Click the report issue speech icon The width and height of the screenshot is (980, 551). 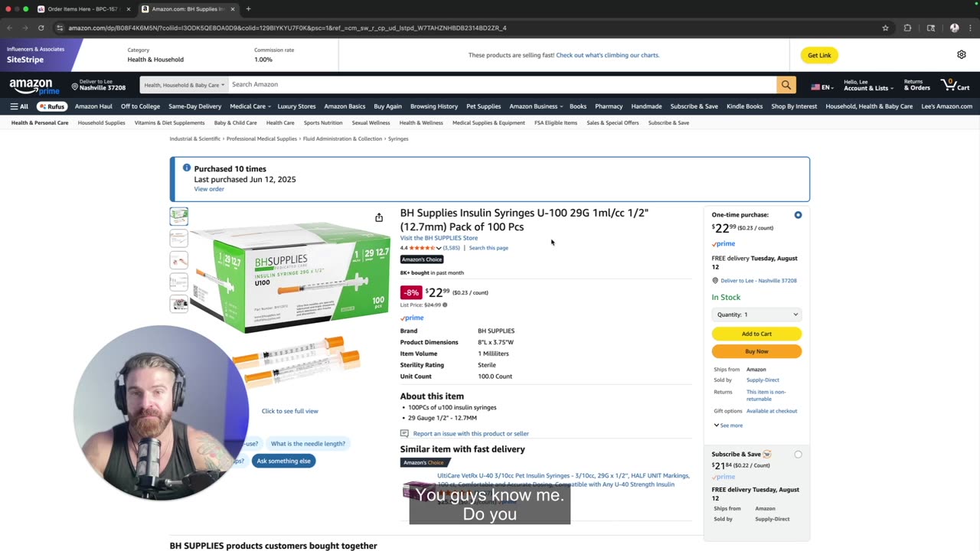[404, 433]
